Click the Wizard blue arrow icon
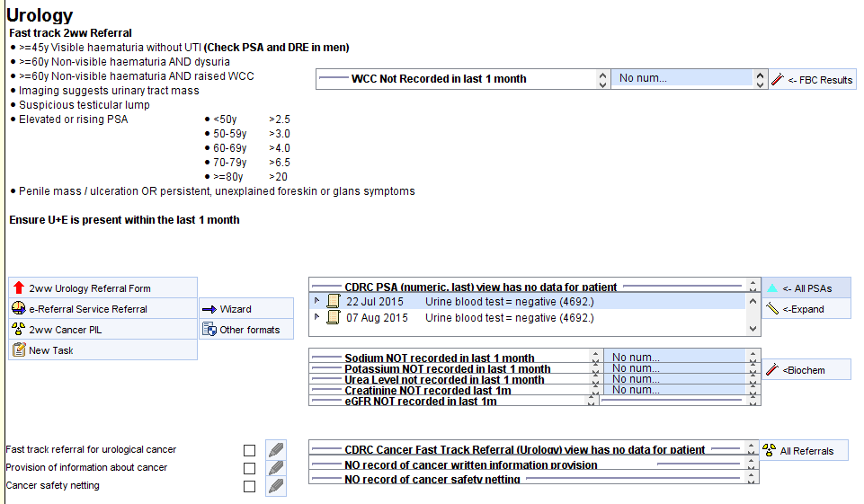Screen dimensions: 864x504 point(209,310)
